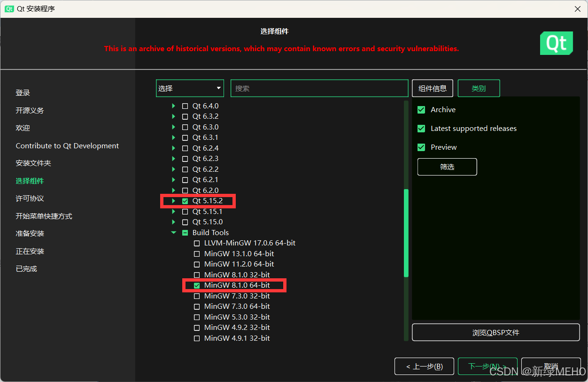
Task: Select the 欢迎 step in sidebar
Action: coord(23,128)
